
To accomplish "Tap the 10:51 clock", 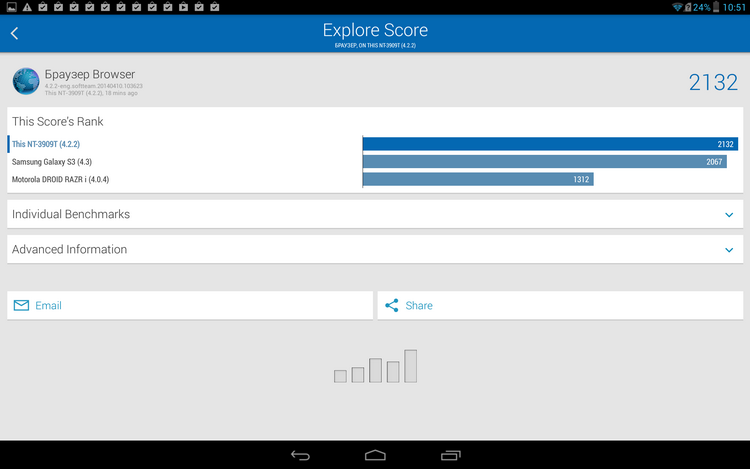I will pos(734,7).
